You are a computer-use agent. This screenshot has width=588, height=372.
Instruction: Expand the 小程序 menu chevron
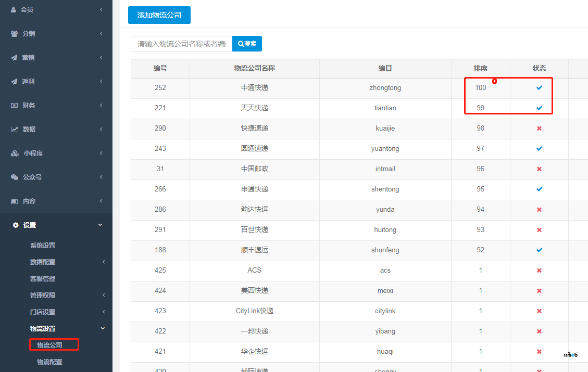(101, 153)
